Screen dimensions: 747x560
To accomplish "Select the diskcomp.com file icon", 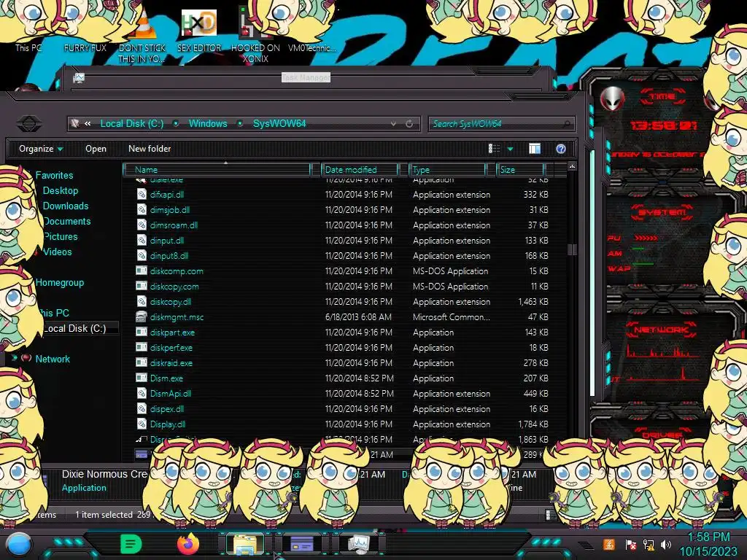I will point(142,271).
